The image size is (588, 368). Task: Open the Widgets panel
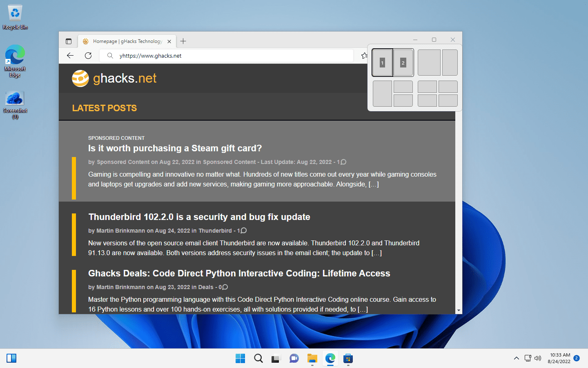(11, 358)
